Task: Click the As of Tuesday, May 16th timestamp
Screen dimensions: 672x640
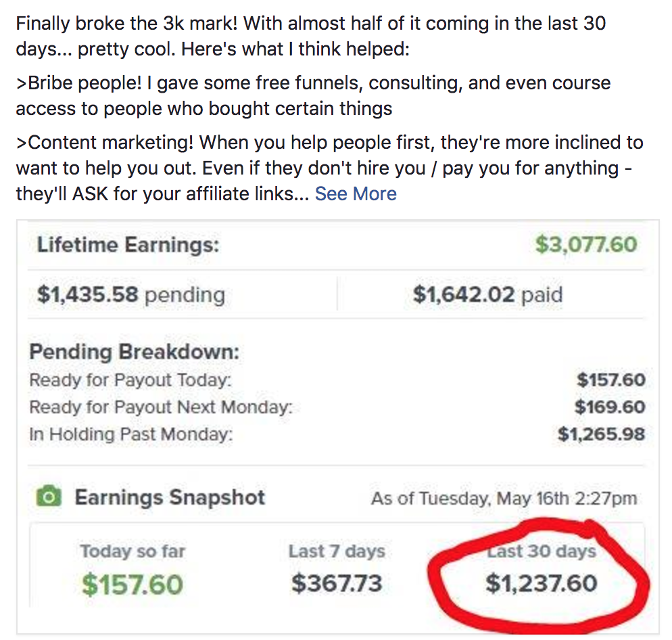Action: point(504,499)
